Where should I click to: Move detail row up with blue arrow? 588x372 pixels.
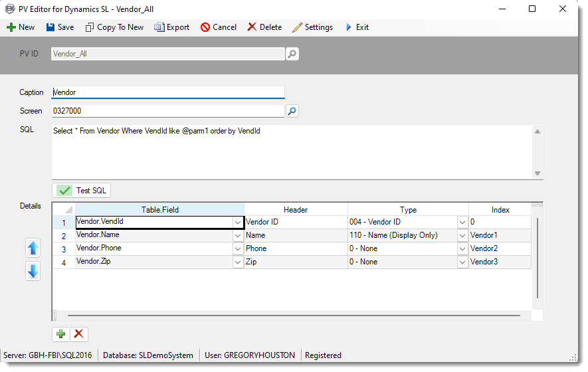pyautogui.click(x=33, y=248)
